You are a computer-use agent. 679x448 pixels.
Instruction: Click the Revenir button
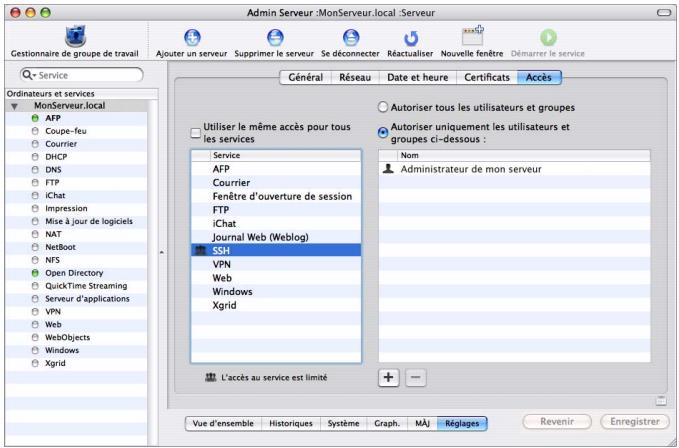tap(557, 422)
